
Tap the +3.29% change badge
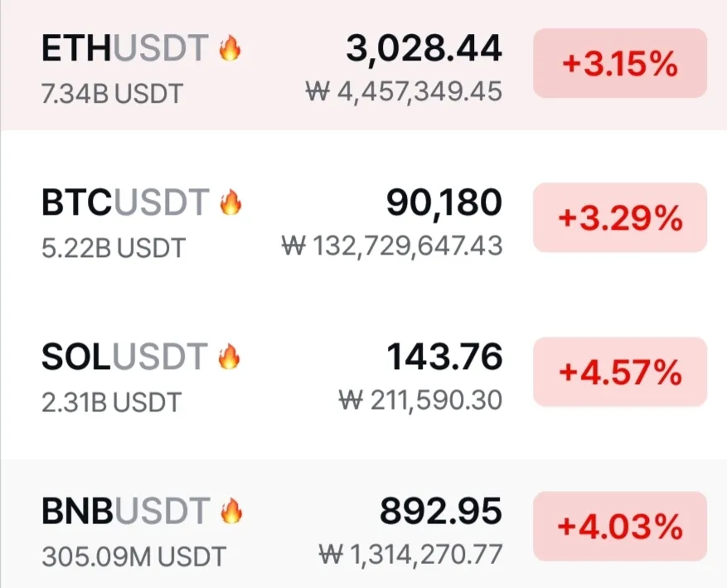tap(619, 218)
